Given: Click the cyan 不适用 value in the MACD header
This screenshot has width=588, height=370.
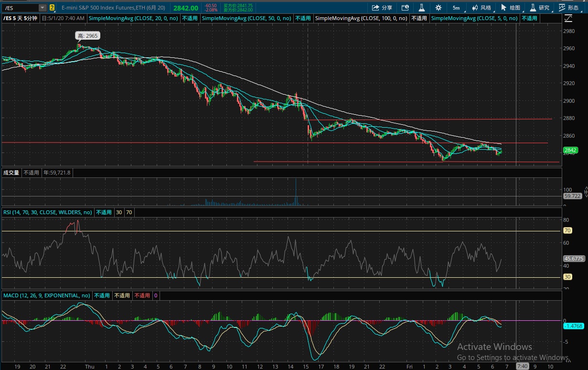Looking at the screenshot, I should (102, 295).
